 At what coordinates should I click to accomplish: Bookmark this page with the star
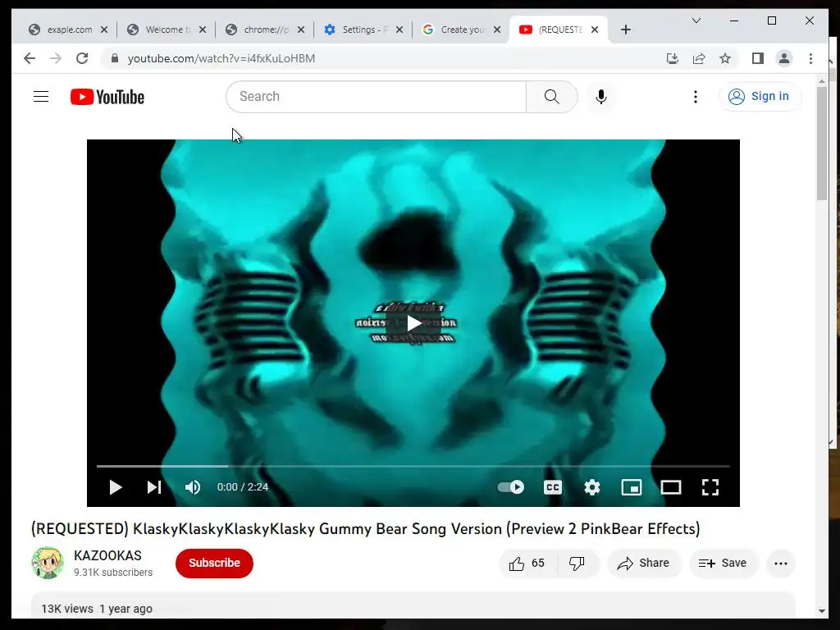(725, 58)
